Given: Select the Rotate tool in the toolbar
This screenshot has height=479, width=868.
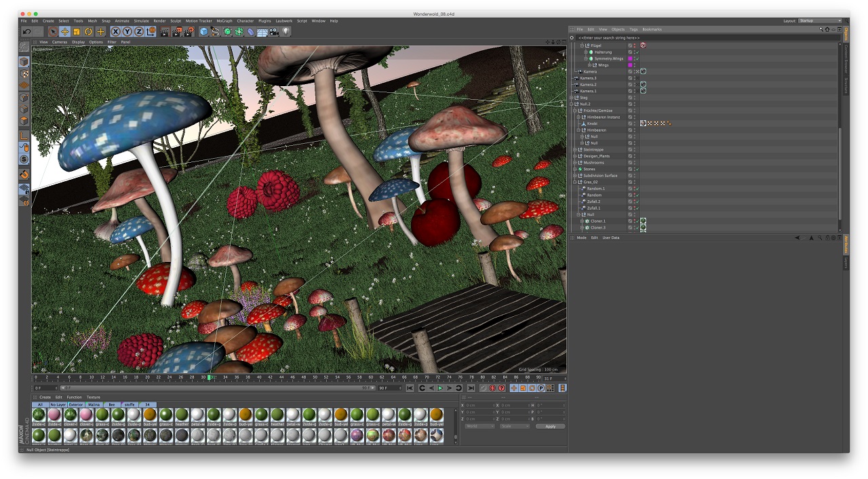Looking at the screenshot, I should pyautogui.click(x=88, y=31).
